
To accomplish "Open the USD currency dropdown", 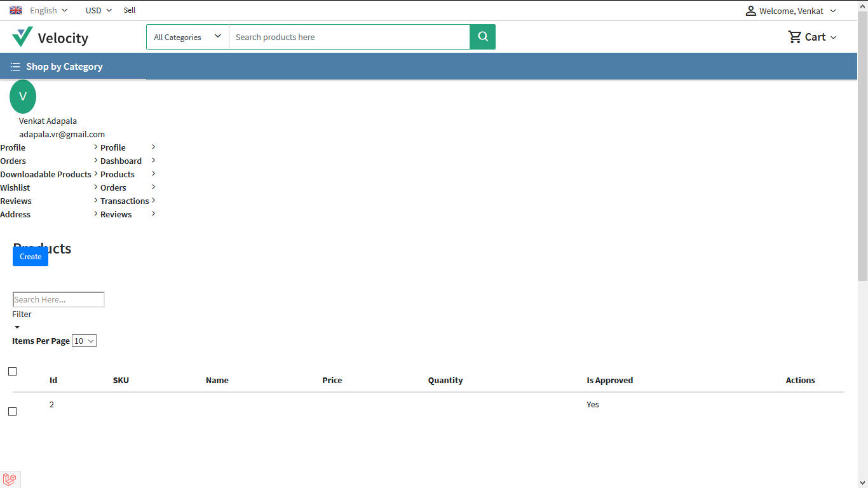I will click(98, 10).
